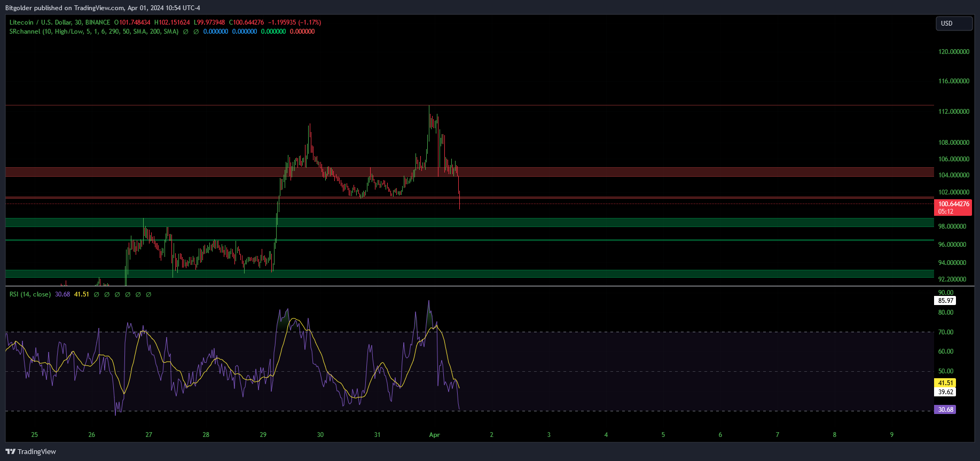Viewport: 980px width, 461px height.
Task: Click the change value -1.195935 (-1.17%)
Action: 294,22
